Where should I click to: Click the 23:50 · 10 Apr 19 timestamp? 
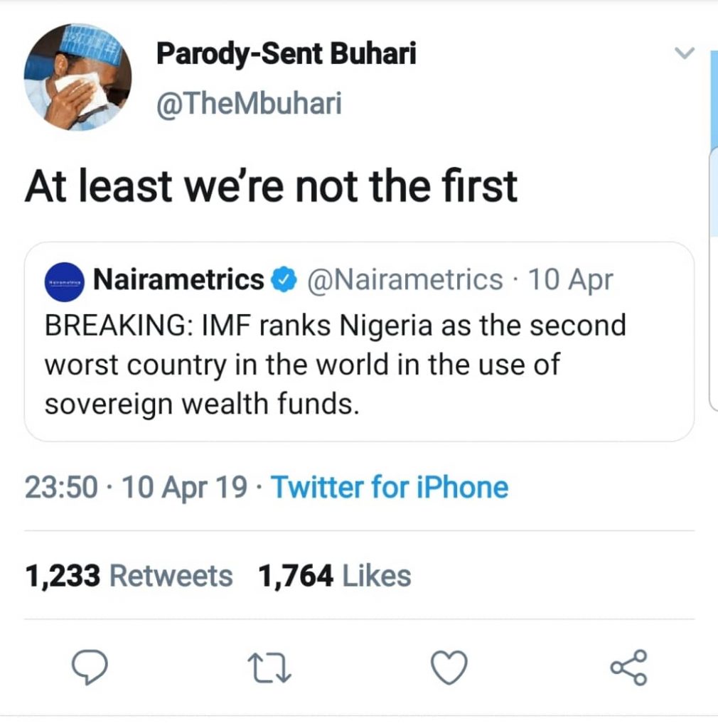coord(136,488)
